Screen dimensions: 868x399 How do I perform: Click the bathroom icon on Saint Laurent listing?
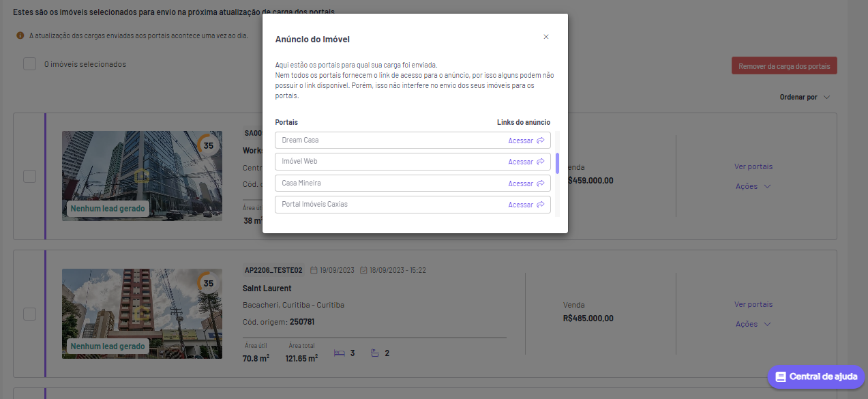pyautogui.click(x=374, y=353)
